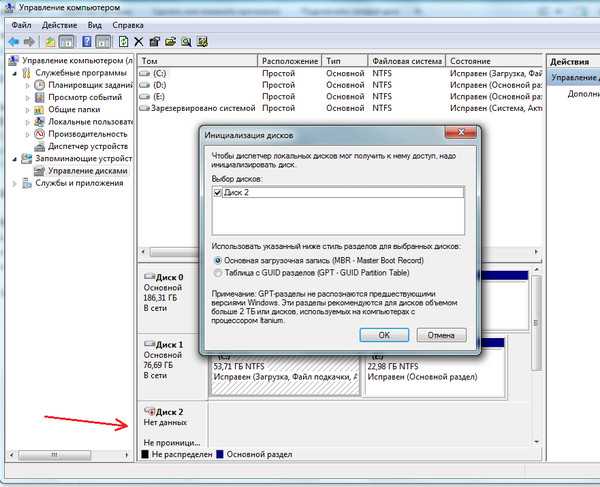Click the drive icon of volume (D:)
Image resolution: width=600 pixels, height=487 pixels.
tap(145, 85)
